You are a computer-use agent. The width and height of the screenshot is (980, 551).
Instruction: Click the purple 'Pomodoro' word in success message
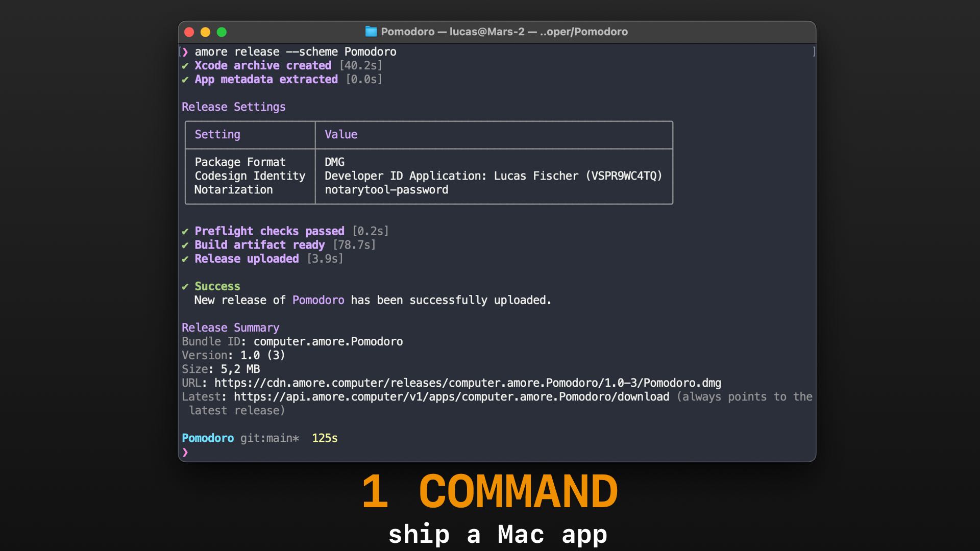pyautogui.click(x=318, y=300)
